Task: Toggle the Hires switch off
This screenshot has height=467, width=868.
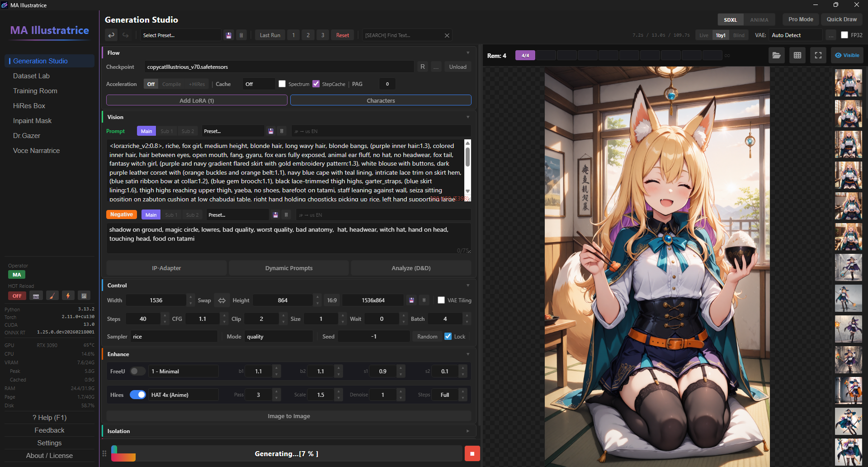Action: (x=138, y=395)
